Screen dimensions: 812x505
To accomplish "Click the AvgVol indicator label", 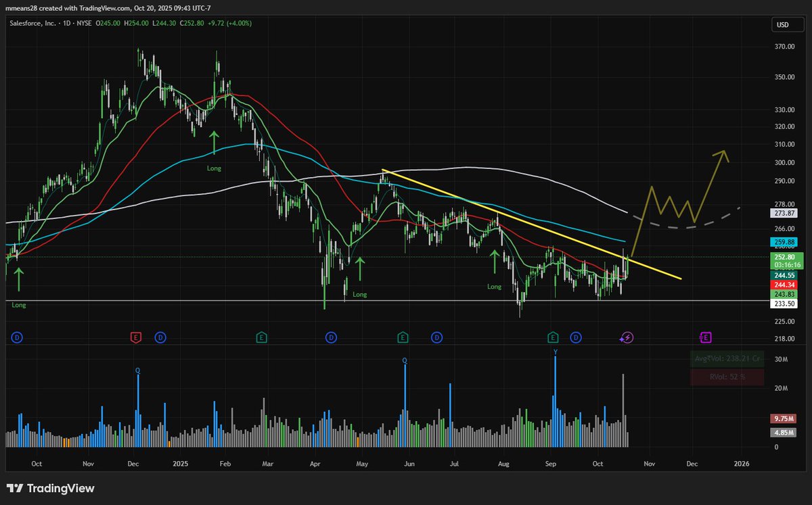I will 727,359.
